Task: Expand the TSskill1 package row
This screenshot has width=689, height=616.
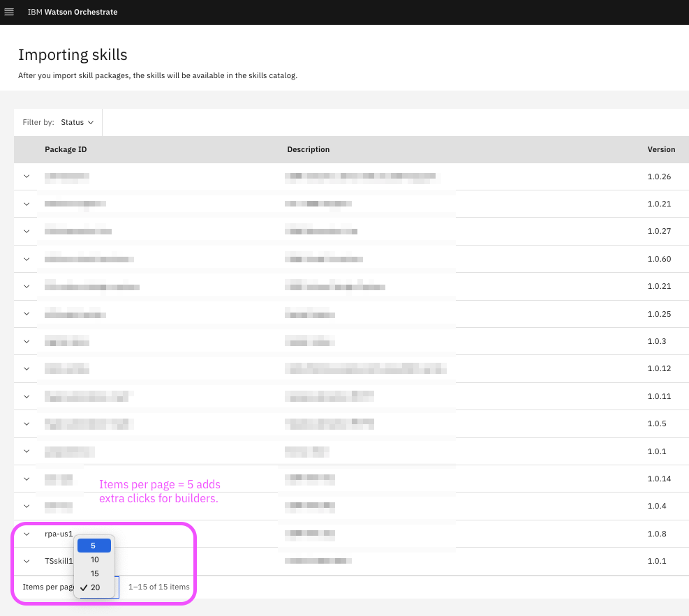Action: point(27,561)
